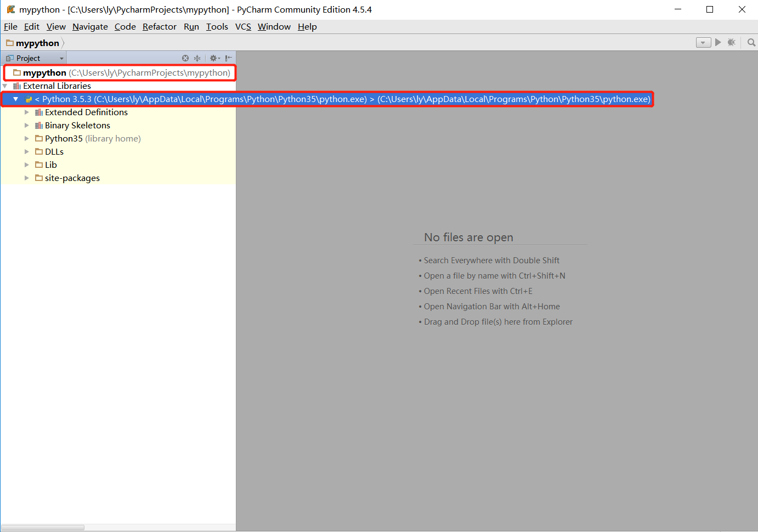Open the VCS menu
This screenshot has height=532, width=758.
243,26
